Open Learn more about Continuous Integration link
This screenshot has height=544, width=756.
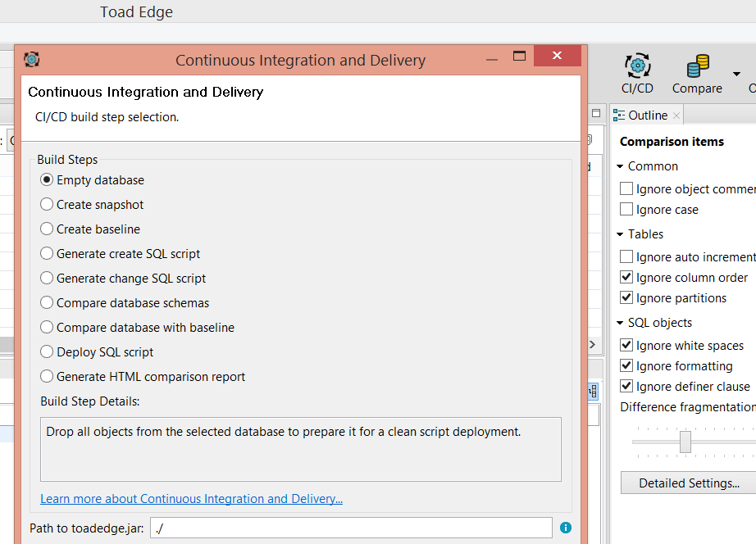[191, 499]
